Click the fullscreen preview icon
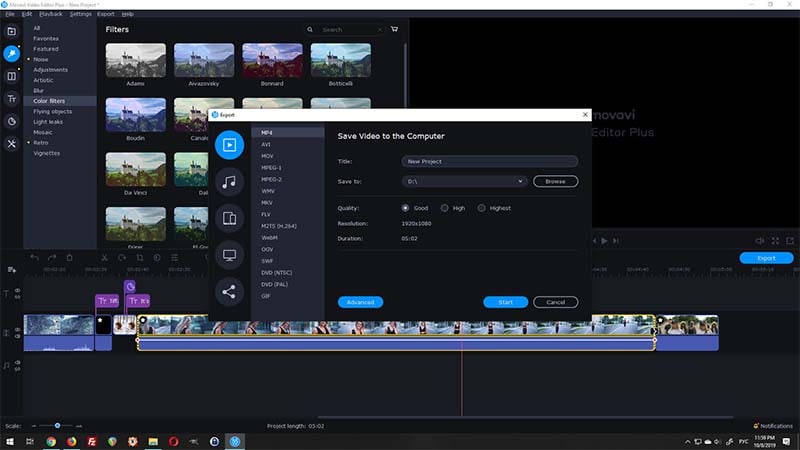This screenshot has height=450, width=800. (776, 241)
